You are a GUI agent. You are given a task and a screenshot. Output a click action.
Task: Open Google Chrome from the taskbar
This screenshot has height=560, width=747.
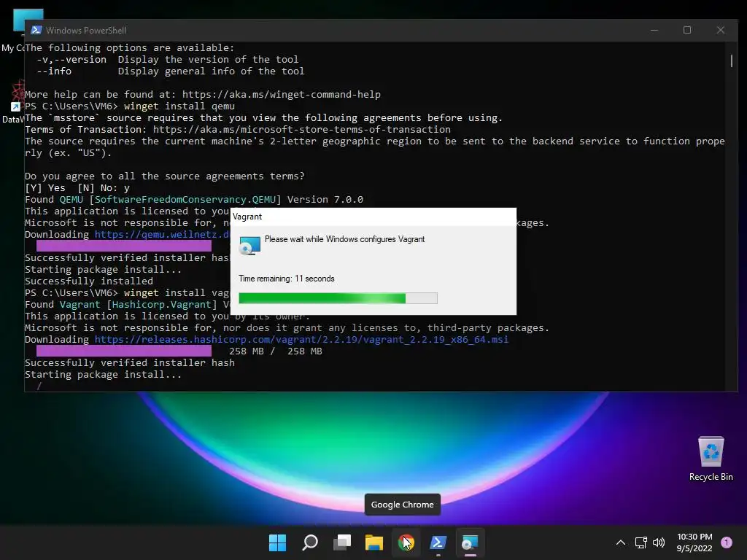406,542
